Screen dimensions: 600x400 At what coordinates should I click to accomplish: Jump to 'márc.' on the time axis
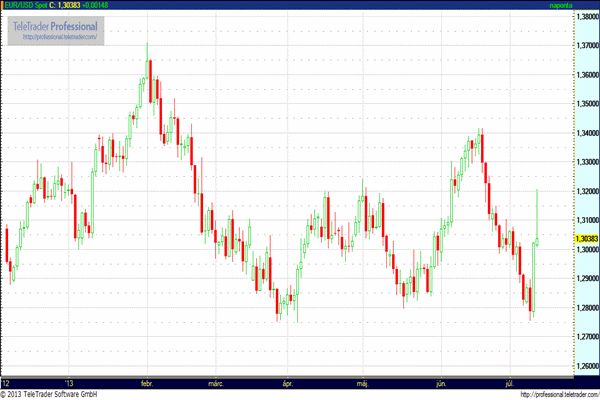tap(215, 383)
